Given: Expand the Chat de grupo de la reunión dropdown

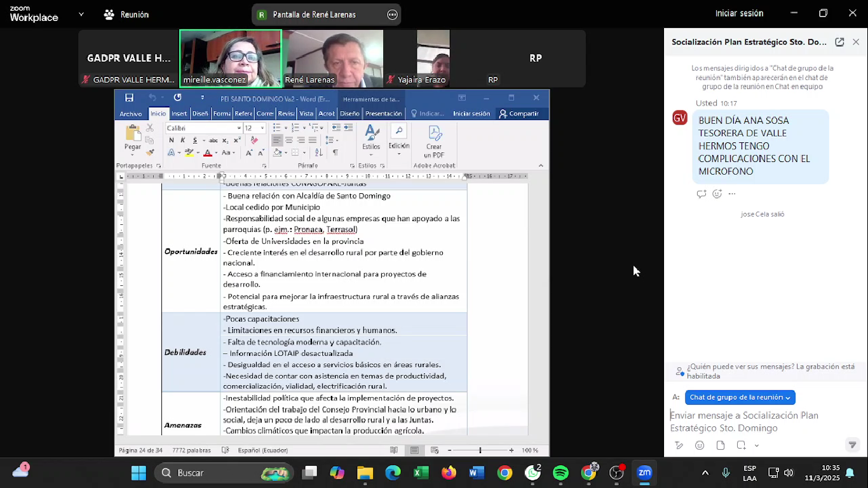Looking at the screenshot, I should [x=740, y=397].
